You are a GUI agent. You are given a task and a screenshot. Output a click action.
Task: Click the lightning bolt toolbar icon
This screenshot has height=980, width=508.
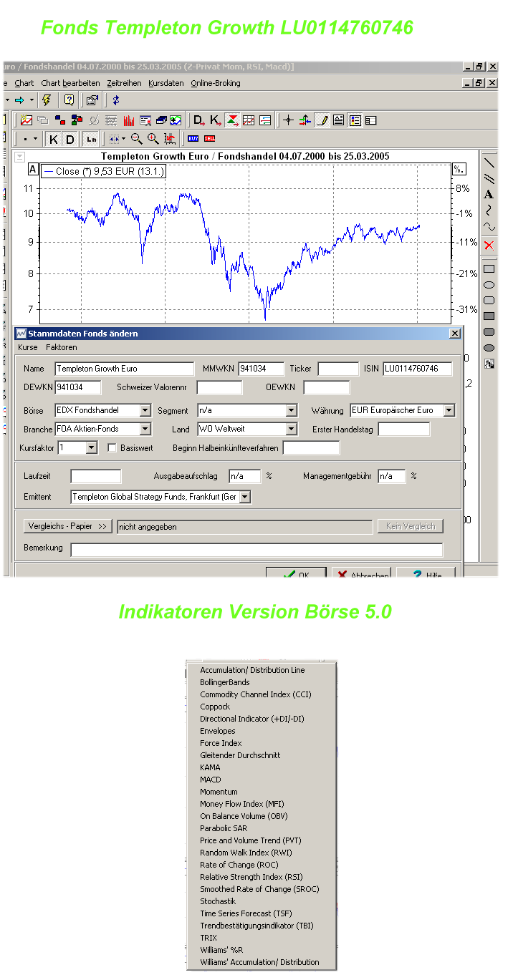click(47, 100)
